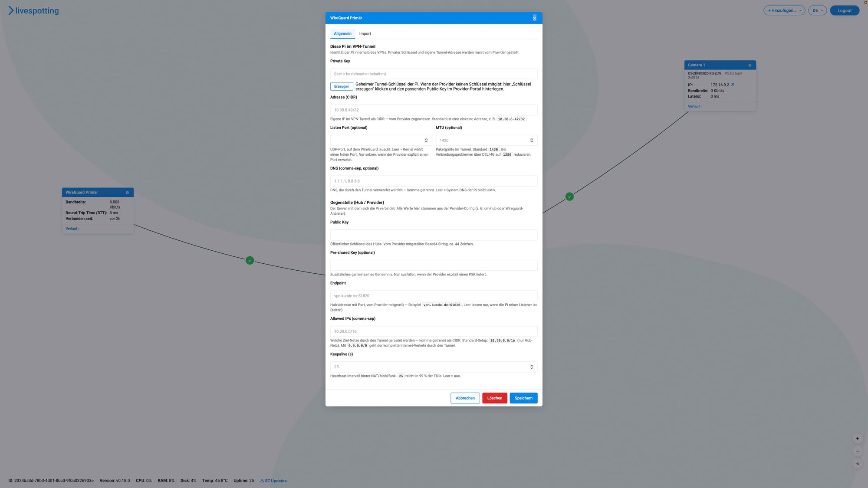
Task: Click Disk 4% status entry
Action: coord(188,481)
